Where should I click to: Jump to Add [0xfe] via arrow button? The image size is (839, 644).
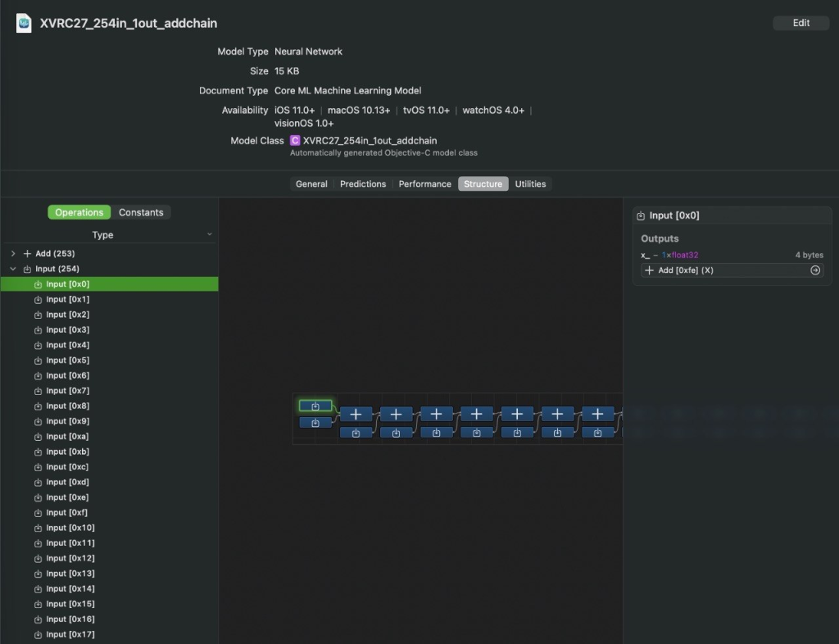[x=815, y=270]
